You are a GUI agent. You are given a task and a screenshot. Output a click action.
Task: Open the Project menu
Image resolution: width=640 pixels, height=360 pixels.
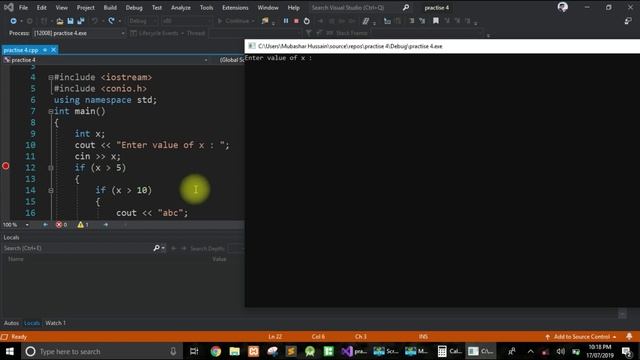point(85,8)
